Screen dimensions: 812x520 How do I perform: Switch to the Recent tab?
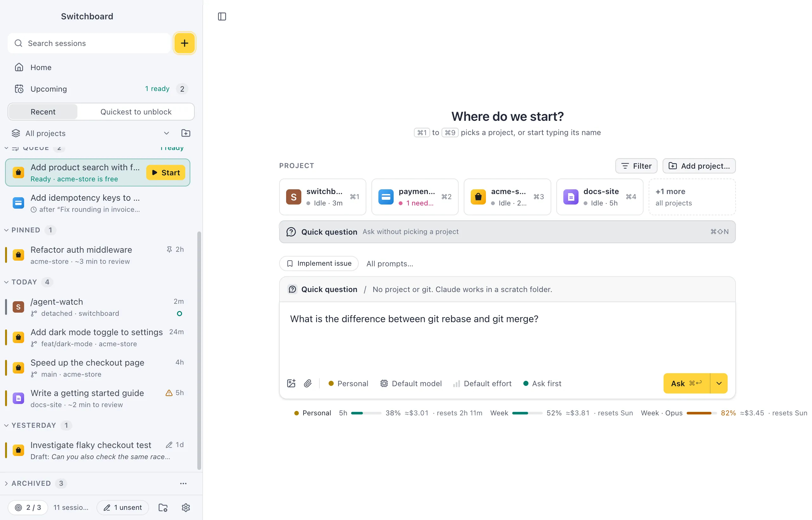pyautogui.click(x=43, y=112)
